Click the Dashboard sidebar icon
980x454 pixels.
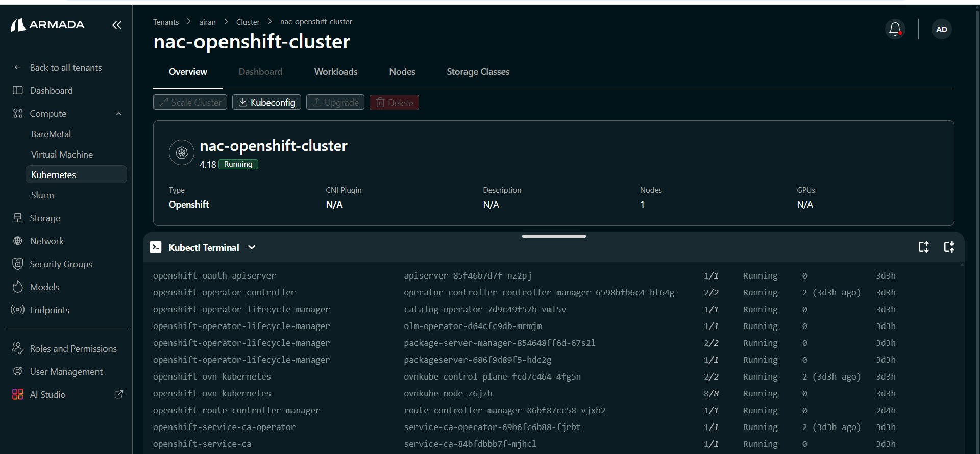point(18,90)
